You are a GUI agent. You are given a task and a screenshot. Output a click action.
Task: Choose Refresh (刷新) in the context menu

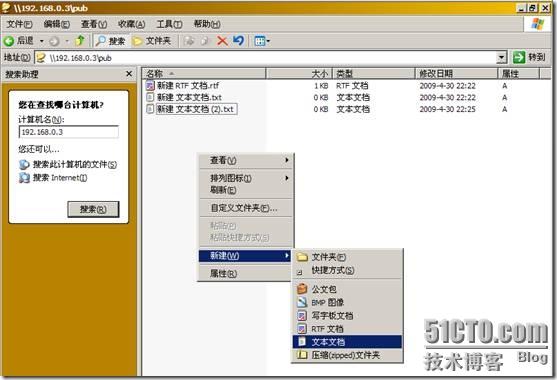[245, 190]
